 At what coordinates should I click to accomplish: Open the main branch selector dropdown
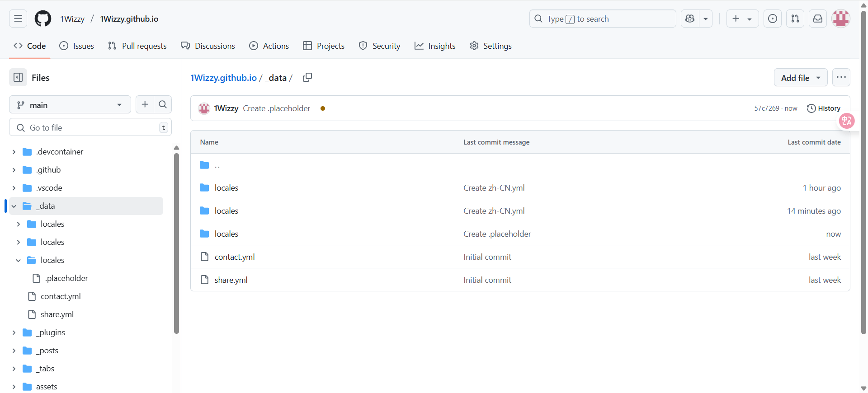coord(70,105)
